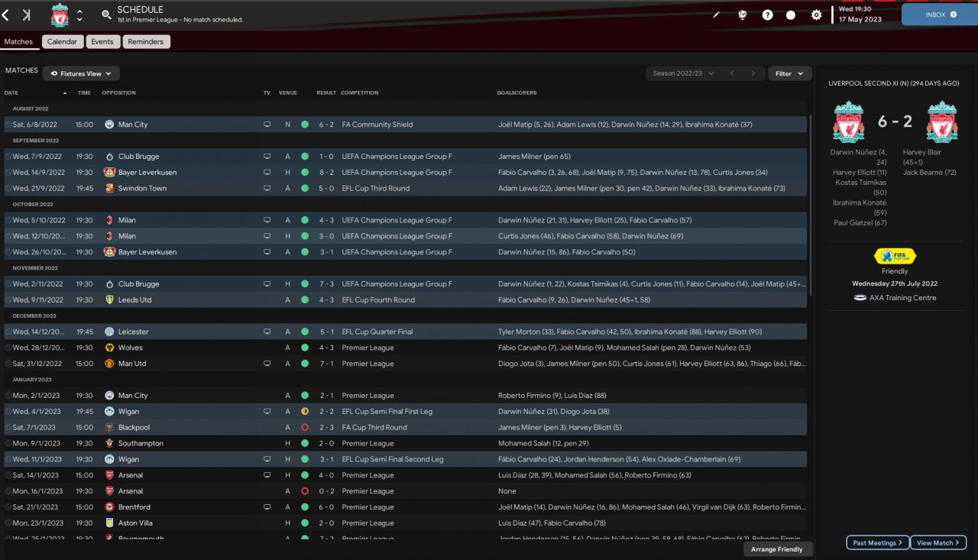
Task: Open the Inbox button
Action: [940, 15]
